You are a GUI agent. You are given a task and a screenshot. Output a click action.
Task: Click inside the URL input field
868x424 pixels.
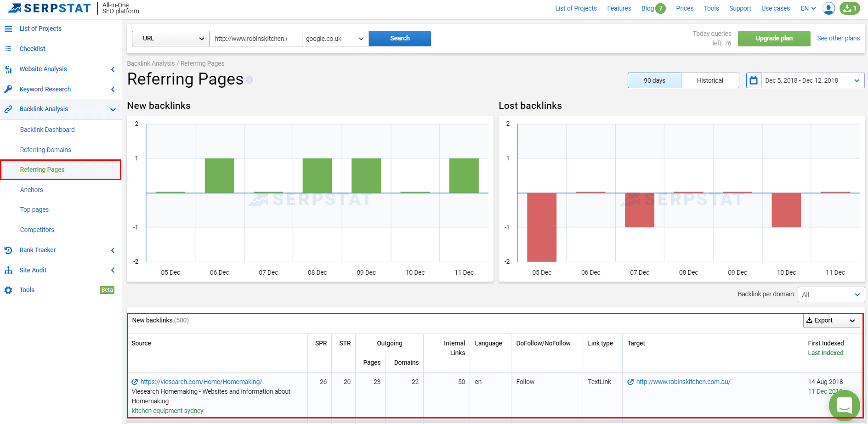[x=255, y=39]
